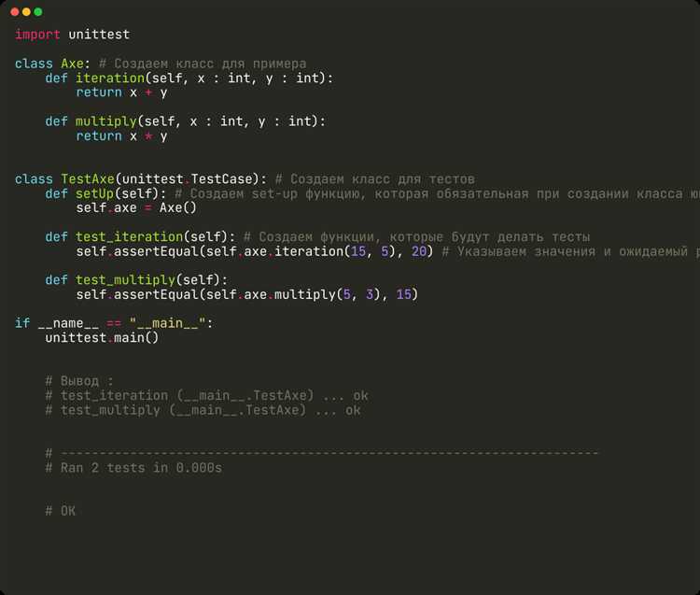Click the '# Вывод :' comment
Image resolution: width=700 pixels, height=595 pixels.
[x=79, y=381]
